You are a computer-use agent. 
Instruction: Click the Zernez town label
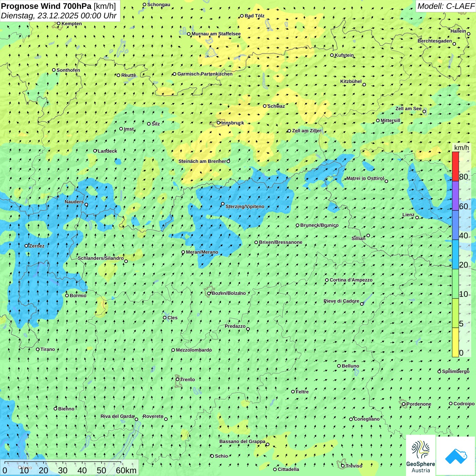[36, 246]
